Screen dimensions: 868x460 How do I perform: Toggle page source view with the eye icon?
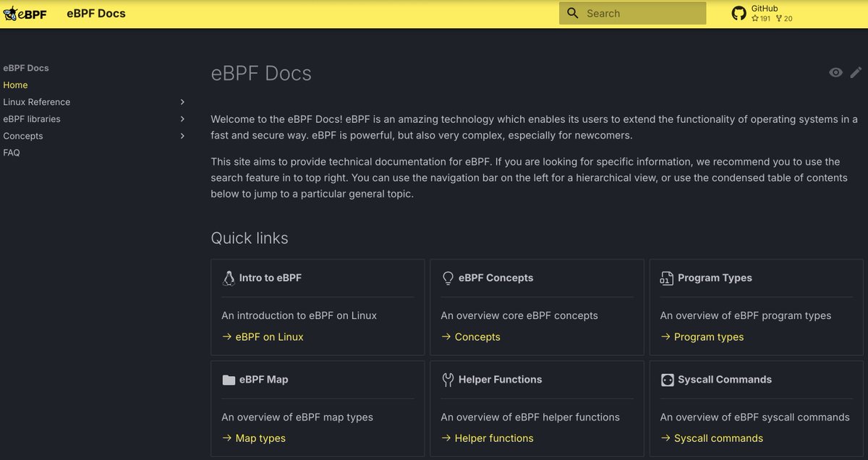point(835,72)
